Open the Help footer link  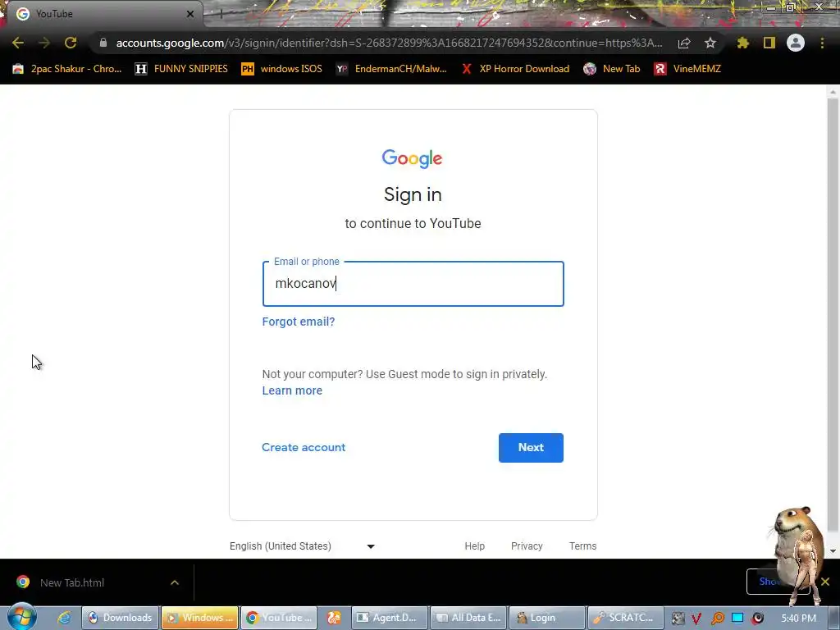pyautogui.click(x=475, y=546)
